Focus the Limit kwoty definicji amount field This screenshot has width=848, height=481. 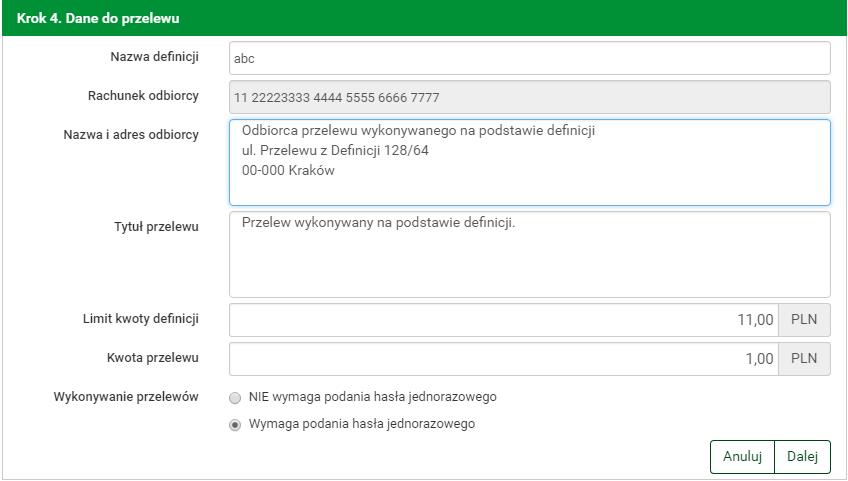504,320
